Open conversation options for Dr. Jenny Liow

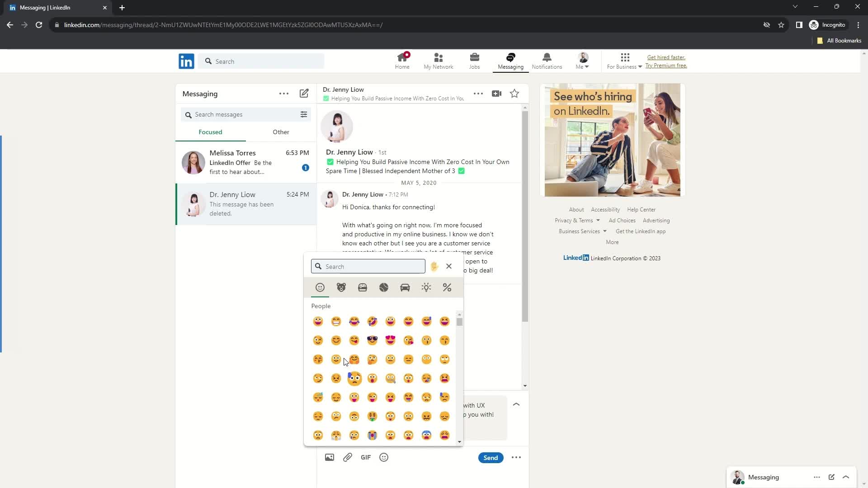pyautogui.click(x=478, y=94)
